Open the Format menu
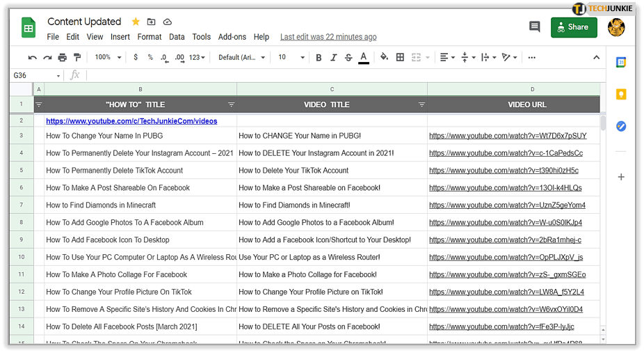This screenshot has width=644, height=353. coord(150,37)
